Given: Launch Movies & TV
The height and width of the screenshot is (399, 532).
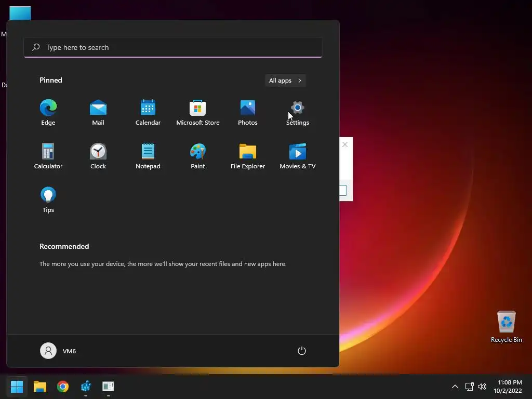Looking at the screenshot, I should tap(298, 156).
